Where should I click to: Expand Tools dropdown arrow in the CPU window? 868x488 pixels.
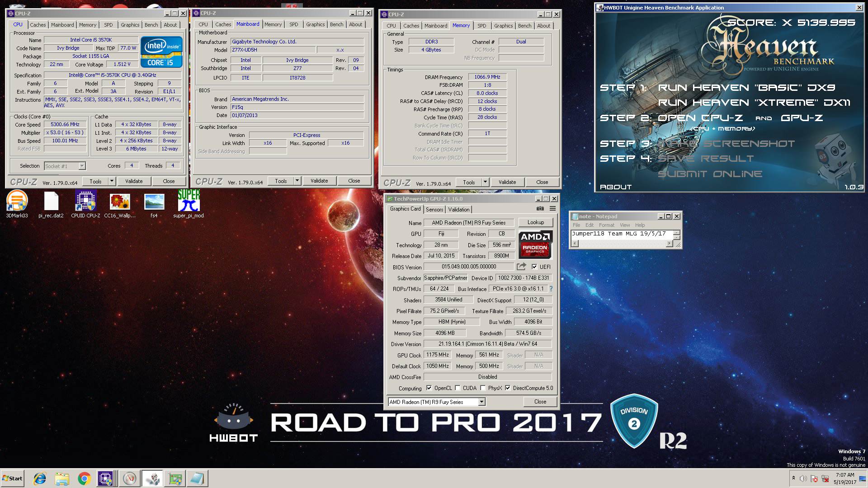pos(112,181)
